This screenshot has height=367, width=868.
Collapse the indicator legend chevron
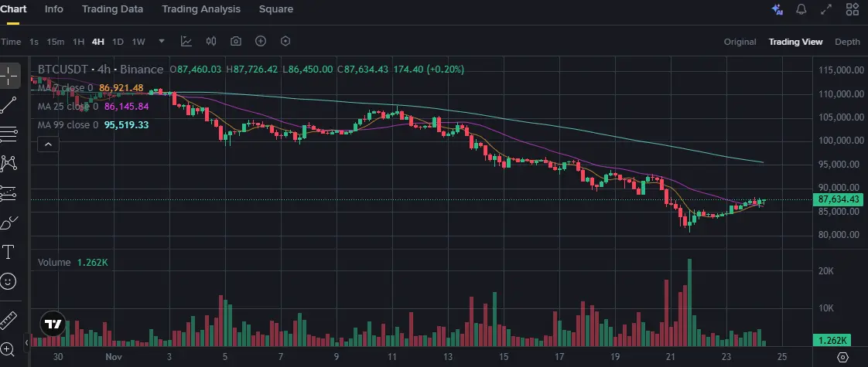[x=47, y=144]
